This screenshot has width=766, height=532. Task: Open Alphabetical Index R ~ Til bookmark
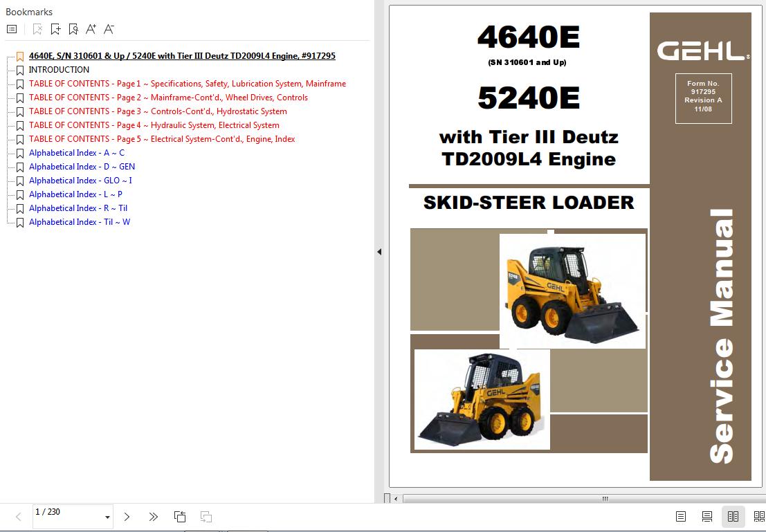coord(77,208)
